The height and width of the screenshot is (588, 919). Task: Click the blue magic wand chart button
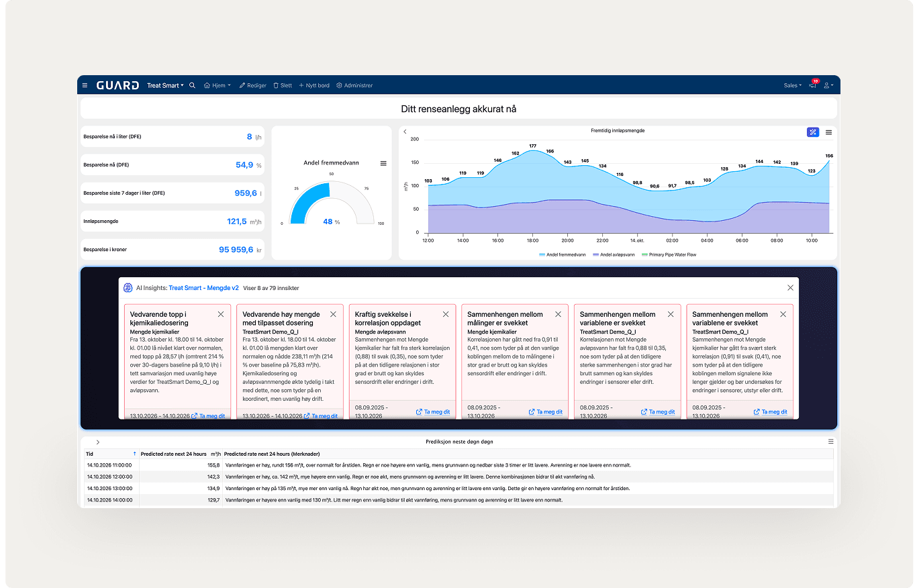pyautogui.click(x=812, y=132)
